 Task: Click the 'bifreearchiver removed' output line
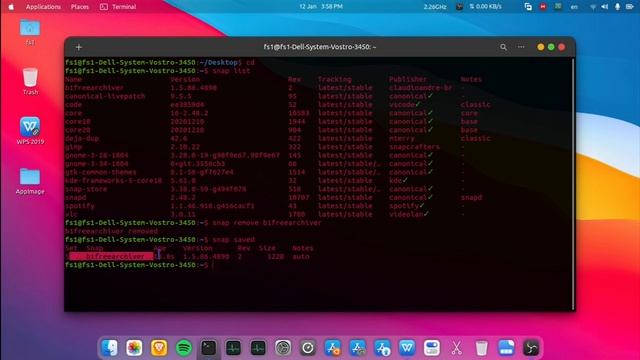(111, 231)
